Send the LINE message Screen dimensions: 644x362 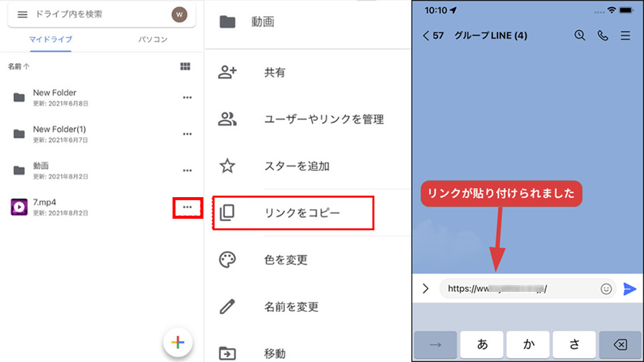pos(629,289)
